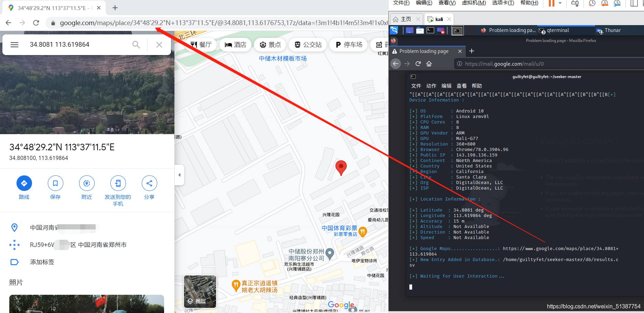The width and height of the screenshot is (644, 313).
Task: Click the 中国体育彩票 map place
Action: coord(340,231)
